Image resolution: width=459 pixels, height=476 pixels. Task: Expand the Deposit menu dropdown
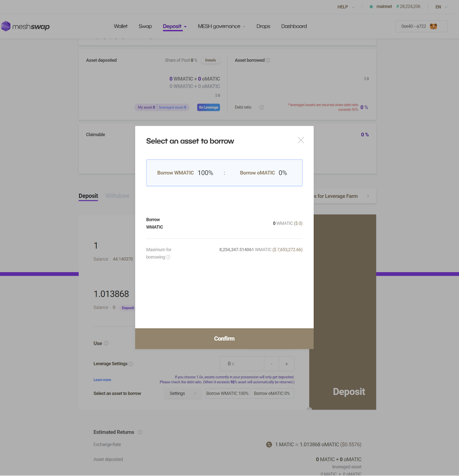pos(174,26)
